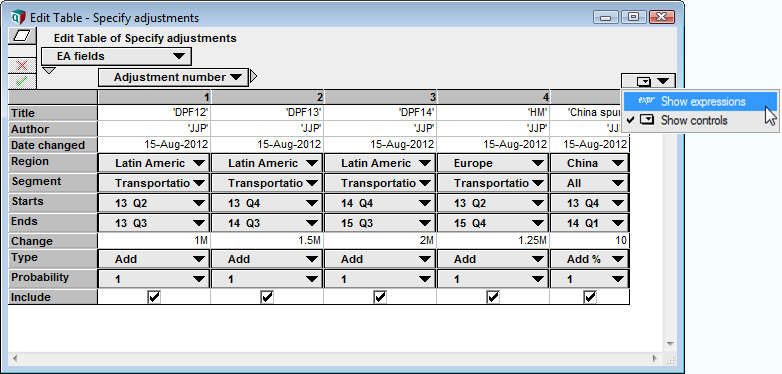Toggle Include checkbox for adjustment 3
The image size is (782, 374).
380,297
